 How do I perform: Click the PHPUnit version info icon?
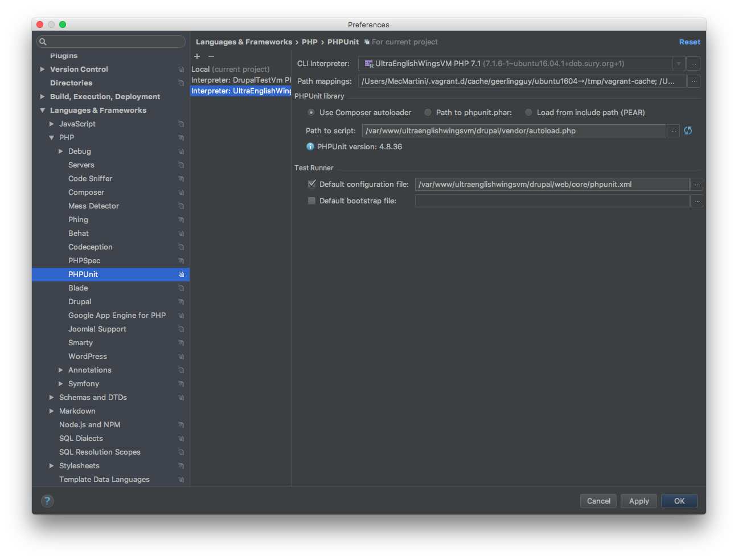(x=310, y=147)
